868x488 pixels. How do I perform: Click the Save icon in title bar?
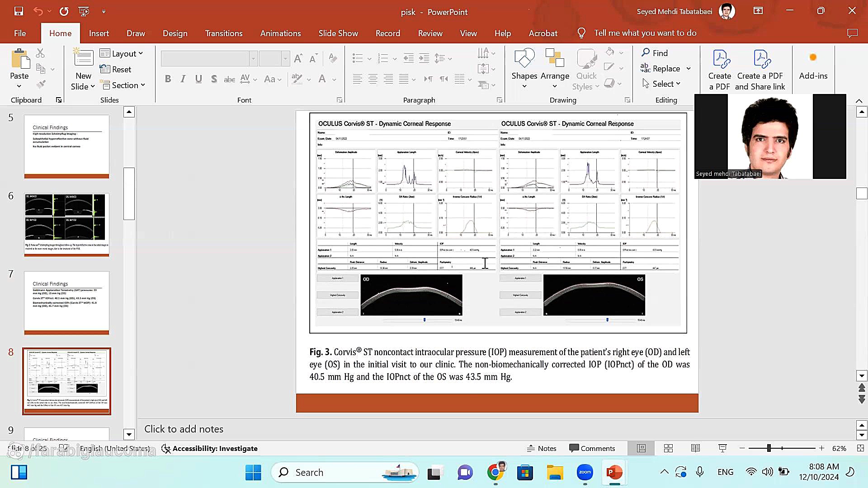(x=19, y=11)
